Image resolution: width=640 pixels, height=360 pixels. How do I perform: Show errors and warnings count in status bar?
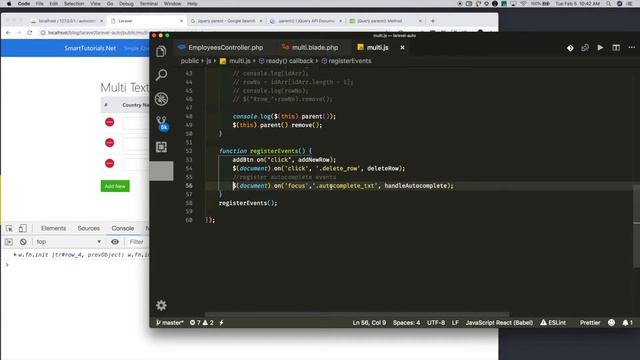[x=202, y=322]
